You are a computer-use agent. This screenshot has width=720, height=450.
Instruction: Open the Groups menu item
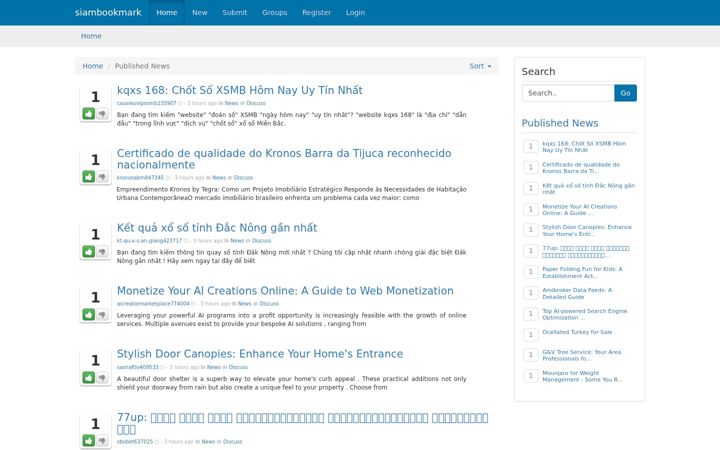click(x=275, y=12)
